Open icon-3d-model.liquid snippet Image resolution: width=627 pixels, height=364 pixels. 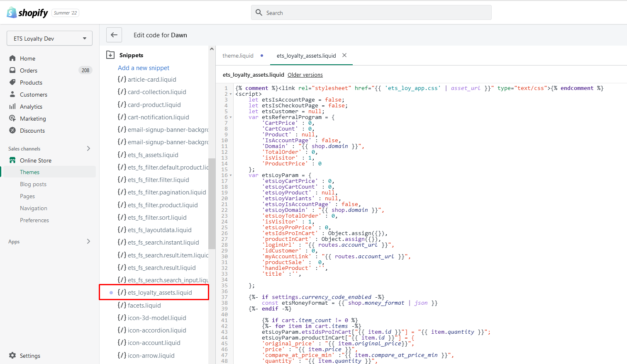coord(157,318)
